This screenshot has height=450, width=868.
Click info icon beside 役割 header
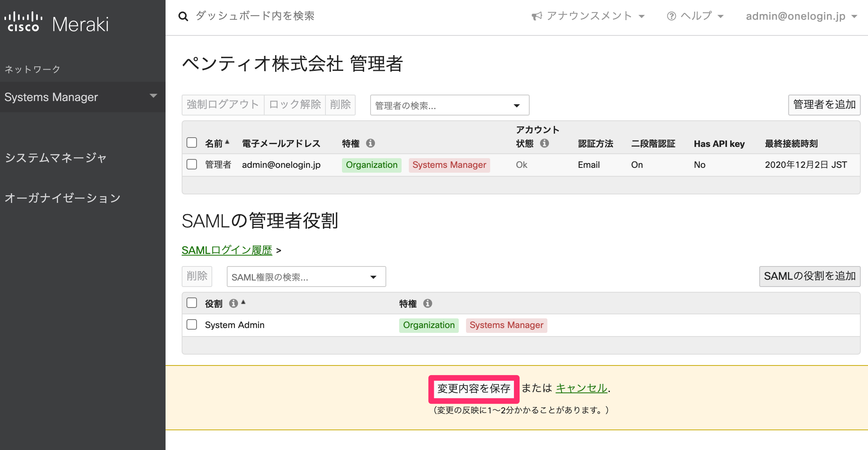click(233, 303)
